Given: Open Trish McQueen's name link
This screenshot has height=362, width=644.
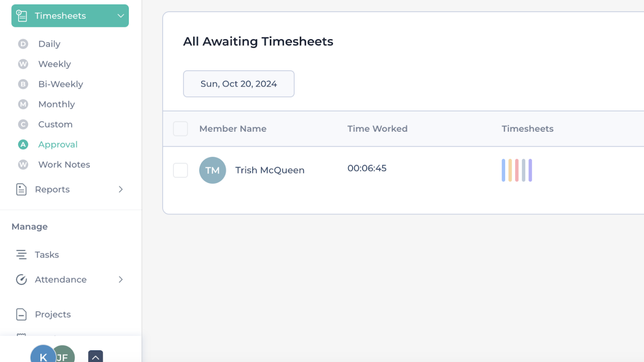Looking at the screenshot, I should 270,170.
